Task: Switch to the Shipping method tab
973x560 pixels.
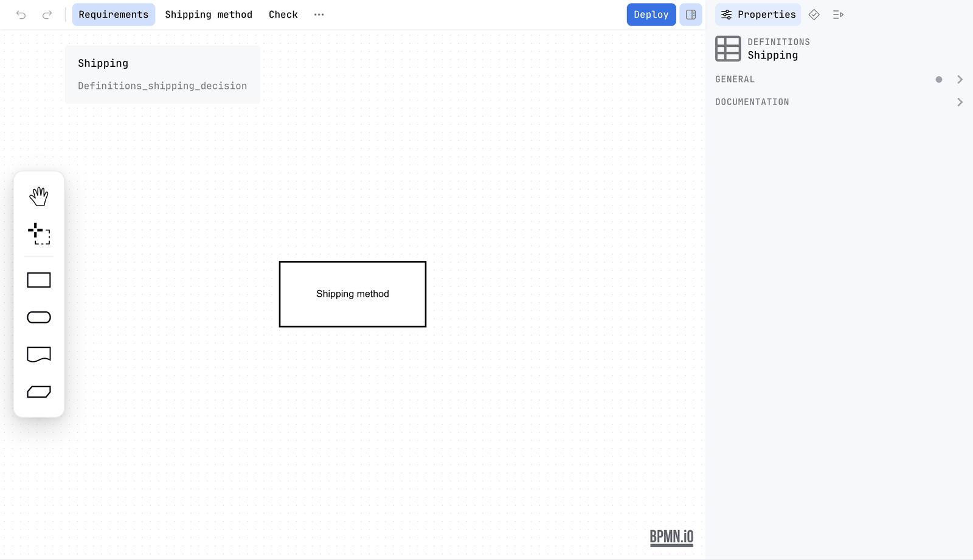Action: 209,15
